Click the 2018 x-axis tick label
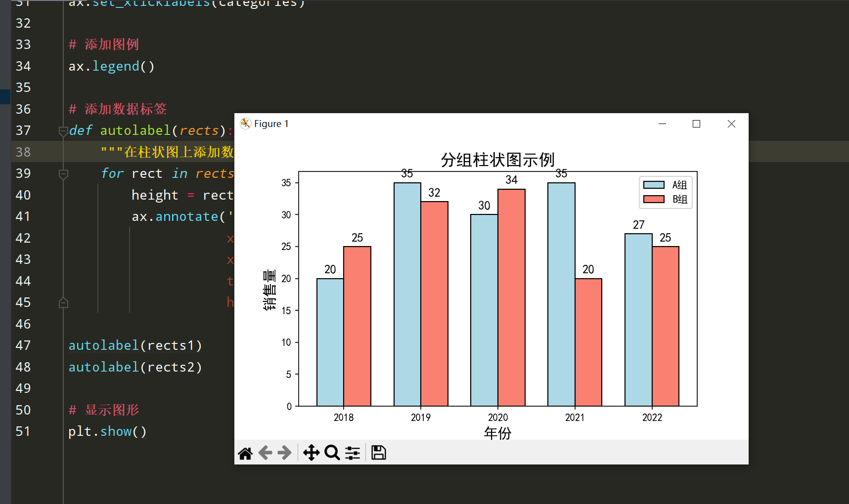This screenshot has width=849, height=504. (x=344, y=418)
